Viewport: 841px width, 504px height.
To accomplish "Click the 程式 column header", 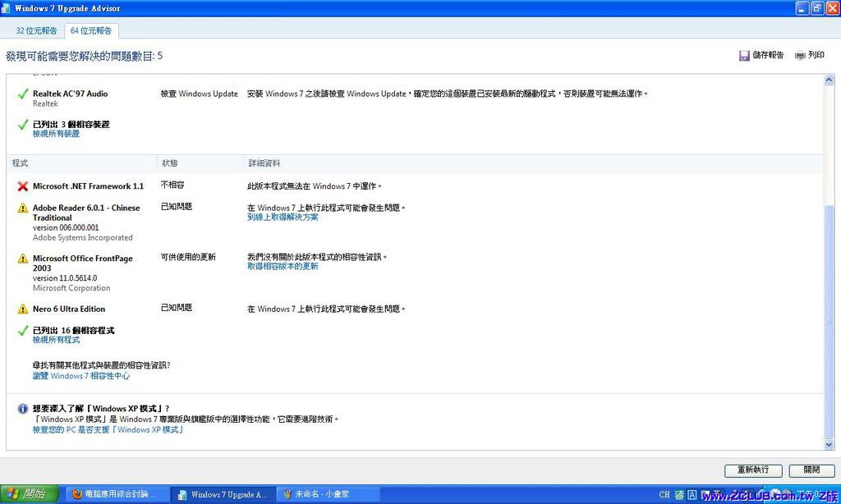I will click(x=20, y=163).
